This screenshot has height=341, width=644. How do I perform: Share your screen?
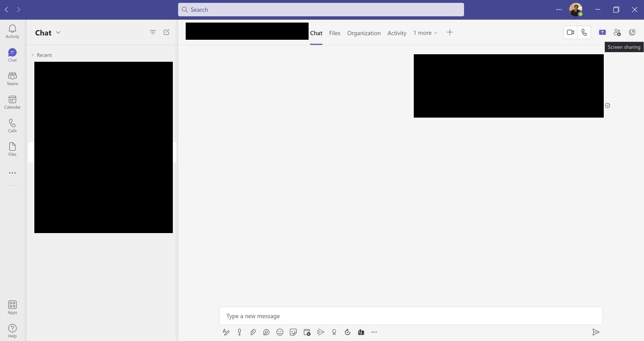coord(602,32)
